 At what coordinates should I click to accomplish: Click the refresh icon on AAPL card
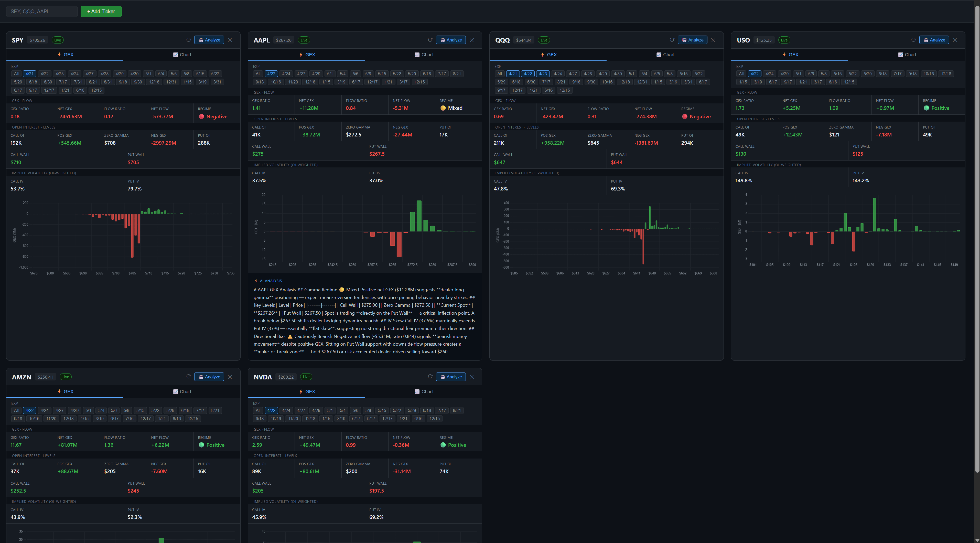click(430, 40)
